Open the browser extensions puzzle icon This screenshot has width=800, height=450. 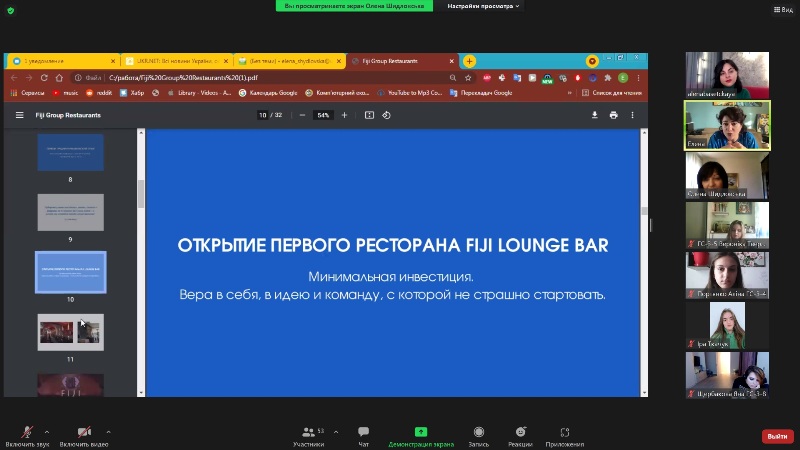tap(608, 78)
